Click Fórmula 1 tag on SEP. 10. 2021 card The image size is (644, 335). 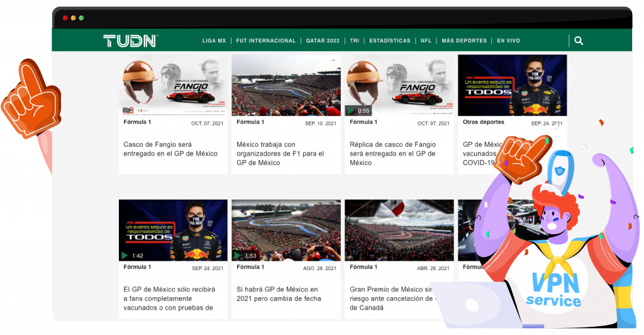(250, 122)
